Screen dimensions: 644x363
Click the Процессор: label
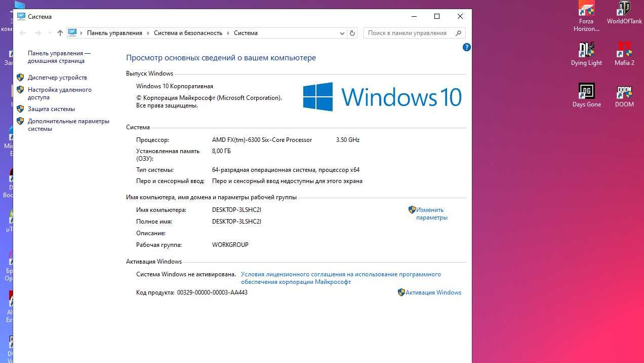[152, 140]
